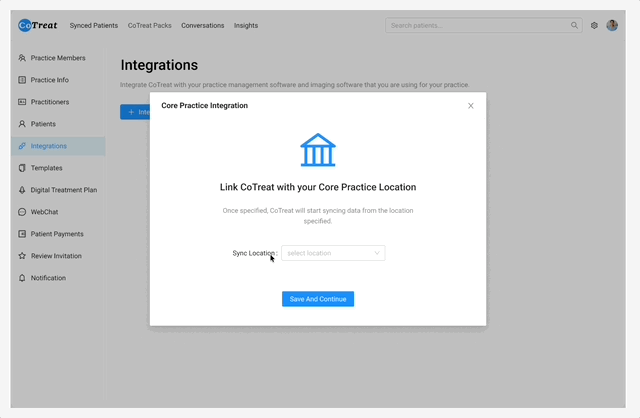Image resolution: width=640 pixels, height=418 pixels.
Task: Click the search magnifier icon
Action: pos(574,25)
